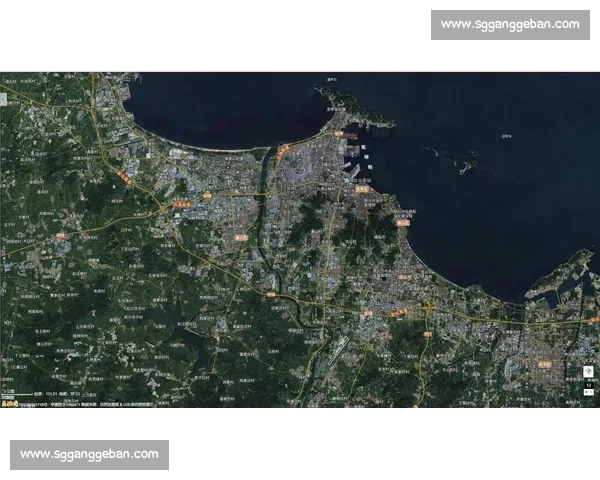Screen dimensions: 600x480
Task: Select the orange label in the southeast city
Action: pos(545,365)
